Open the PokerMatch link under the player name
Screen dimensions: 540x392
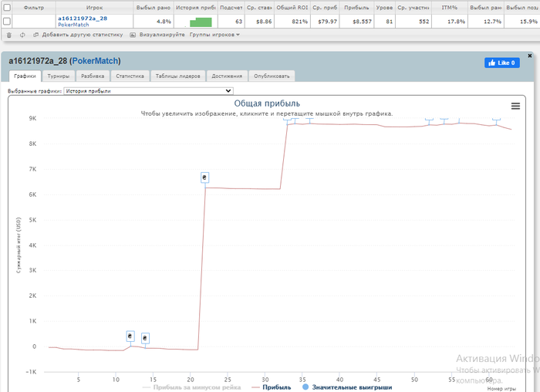(x=73, y=25)
